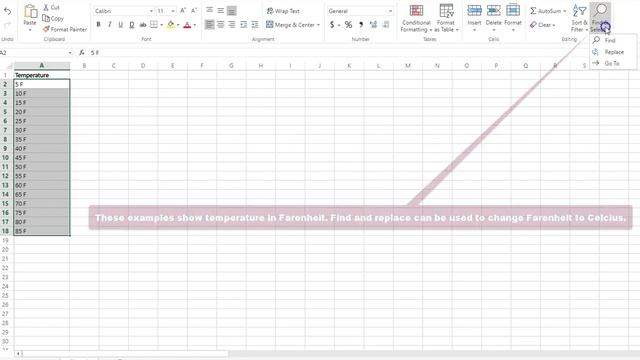This screenshot has width=640, height=360.
Task: Center text horizontally
Action: point(220,25)
